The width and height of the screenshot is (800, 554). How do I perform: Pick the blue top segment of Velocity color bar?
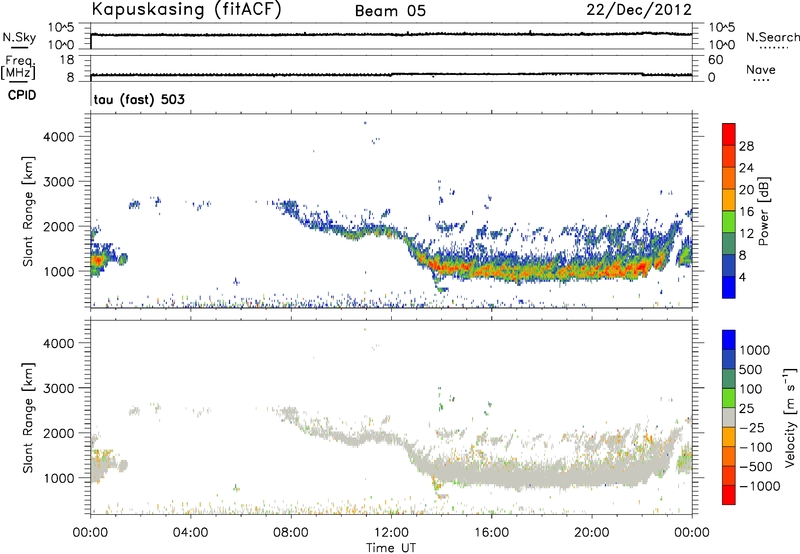(729, 340)
